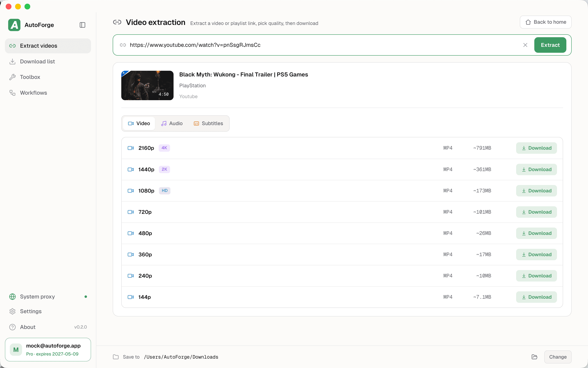The image size is (588, 368).
Task: Click the 144p row camera icon
Action: point(131,297)
